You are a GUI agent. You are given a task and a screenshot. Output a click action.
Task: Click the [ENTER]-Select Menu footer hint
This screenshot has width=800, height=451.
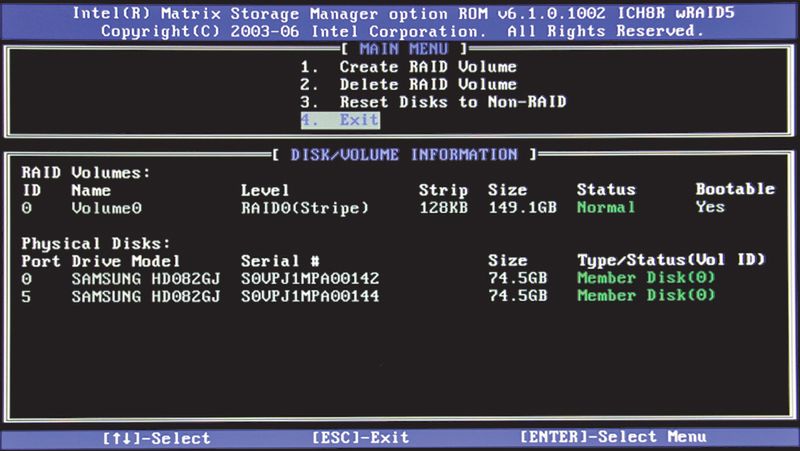tap(613, 437)
